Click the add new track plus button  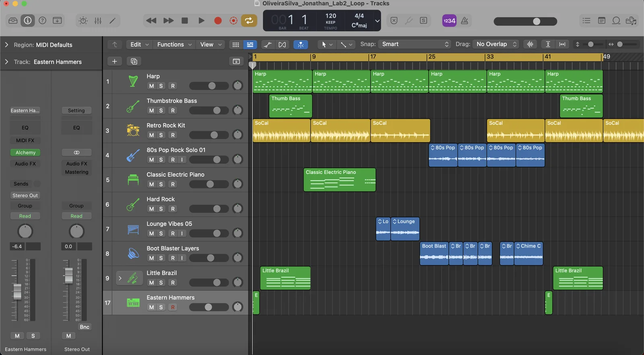coord(114,61)
